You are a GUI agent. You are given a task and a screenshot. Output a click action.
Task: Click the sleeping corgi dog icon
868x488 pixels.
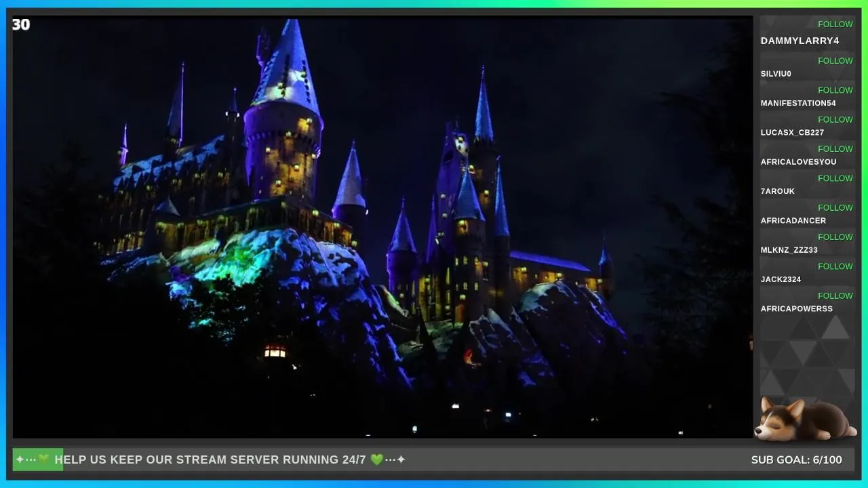point(806,419)
